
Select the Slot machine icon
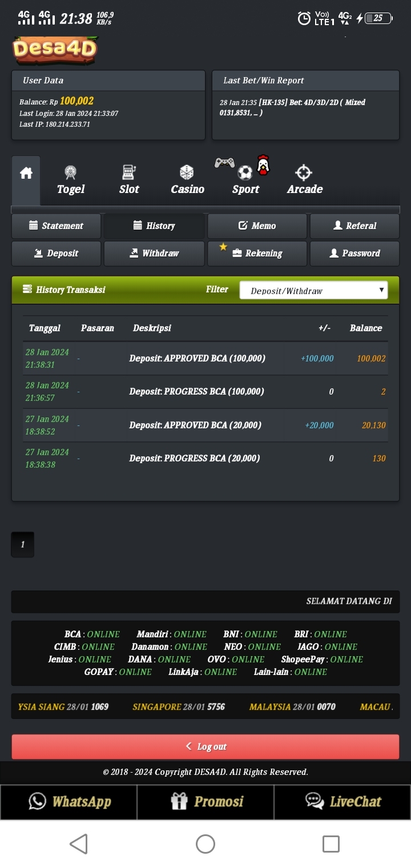129,172
